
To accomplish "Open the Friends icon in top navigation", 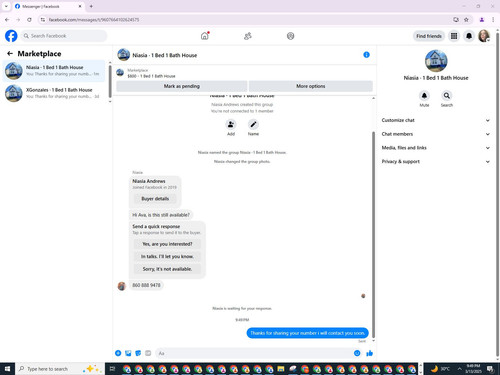I will [248, 36].
